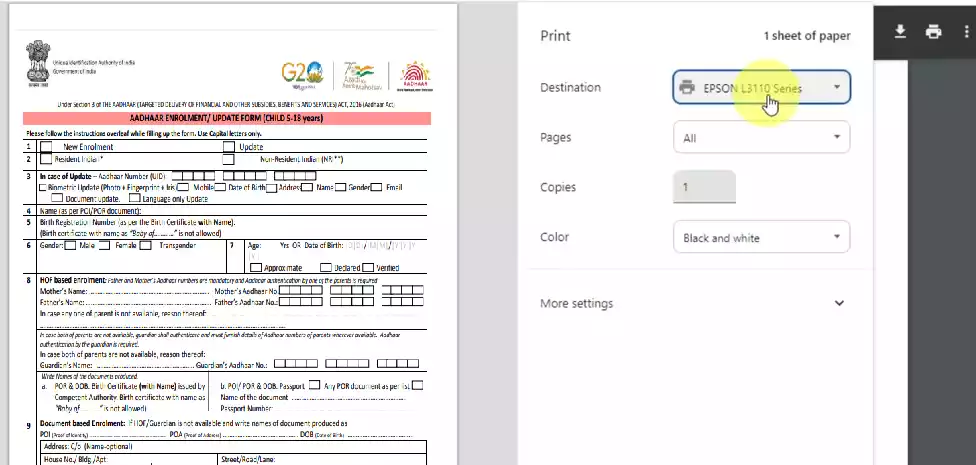Click the print icon in the PDF toolbar
This screenshot has width=976, height=465.
click(x=934, y=32)
